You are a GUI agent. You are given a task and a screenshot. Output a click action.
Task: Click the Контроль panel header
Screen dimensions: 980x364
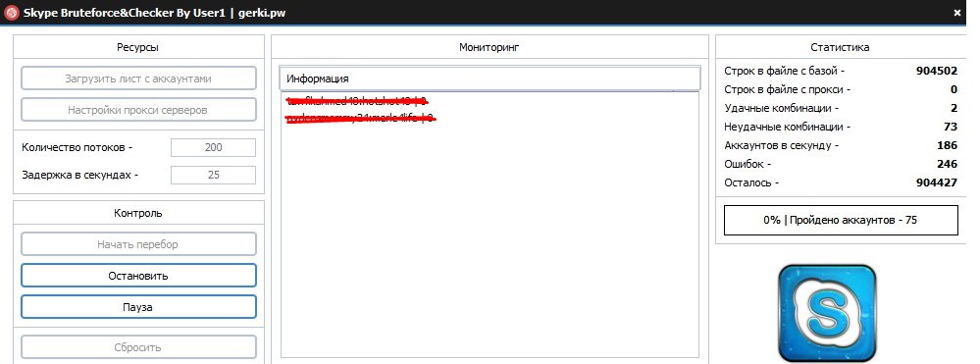click(138, 213)
